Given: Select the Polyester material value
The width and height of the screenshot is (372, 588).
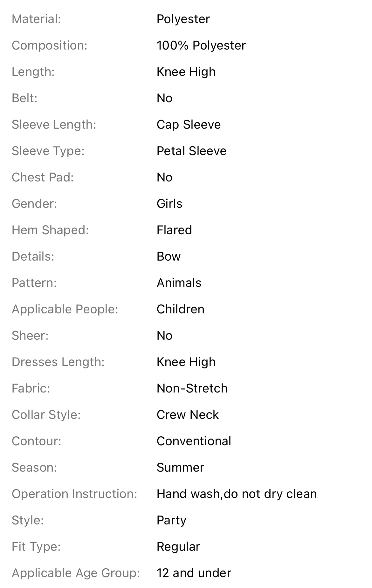Looking at the screenshot, I should click(183, 19).
